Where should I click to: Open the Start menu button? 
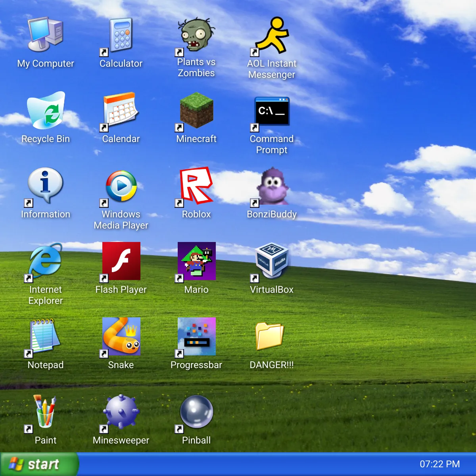(39, 464)
